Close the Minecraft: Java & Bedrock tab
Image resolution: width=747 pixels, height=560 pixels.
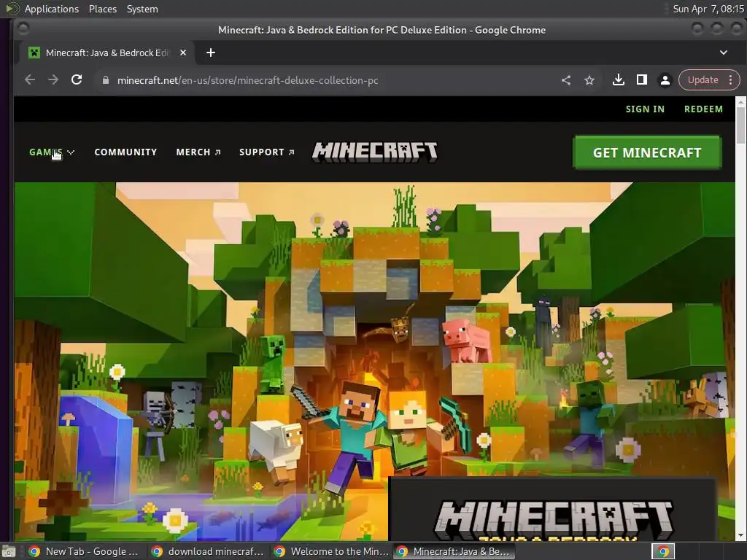(x=183, y=52)
